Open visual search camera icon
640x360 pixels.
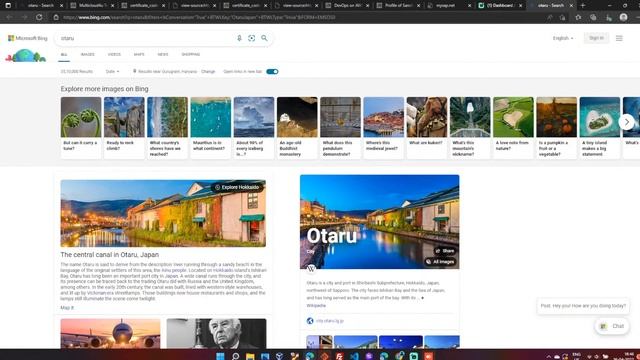click(x=251, y=38)
